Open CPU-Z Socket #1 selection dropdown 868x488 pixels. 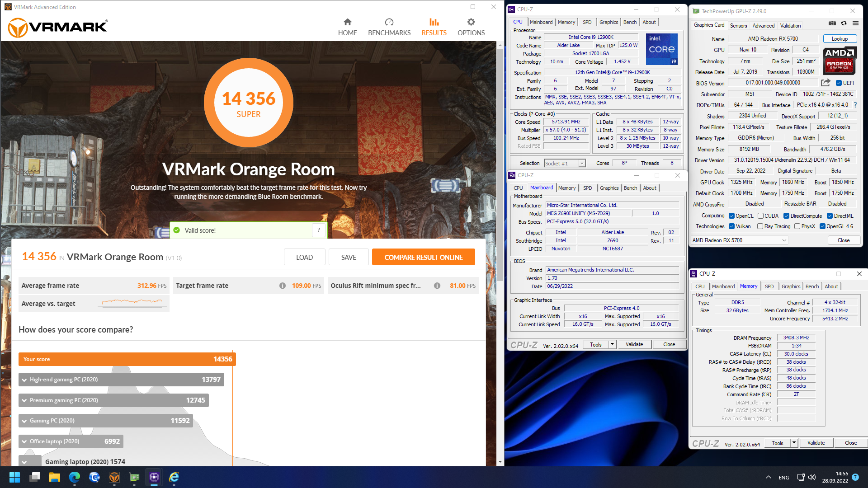point(565,164)
